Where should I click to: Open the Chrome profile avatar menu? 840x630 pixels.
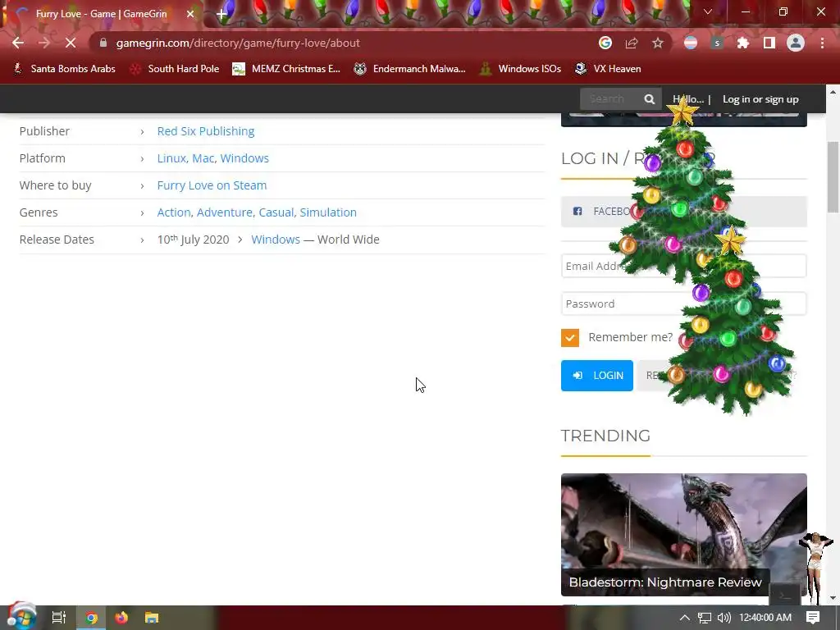tap(796, 43)
